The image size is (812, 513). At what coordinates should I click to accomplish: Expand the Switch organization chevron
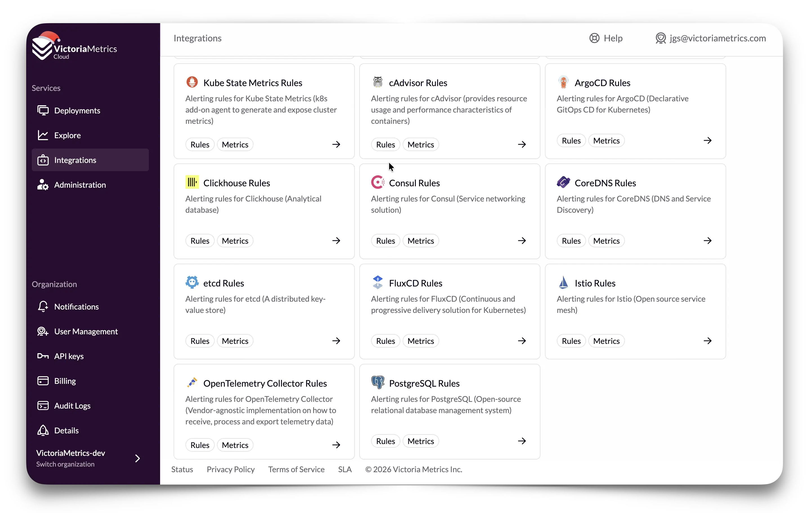(x=137, y=458)
